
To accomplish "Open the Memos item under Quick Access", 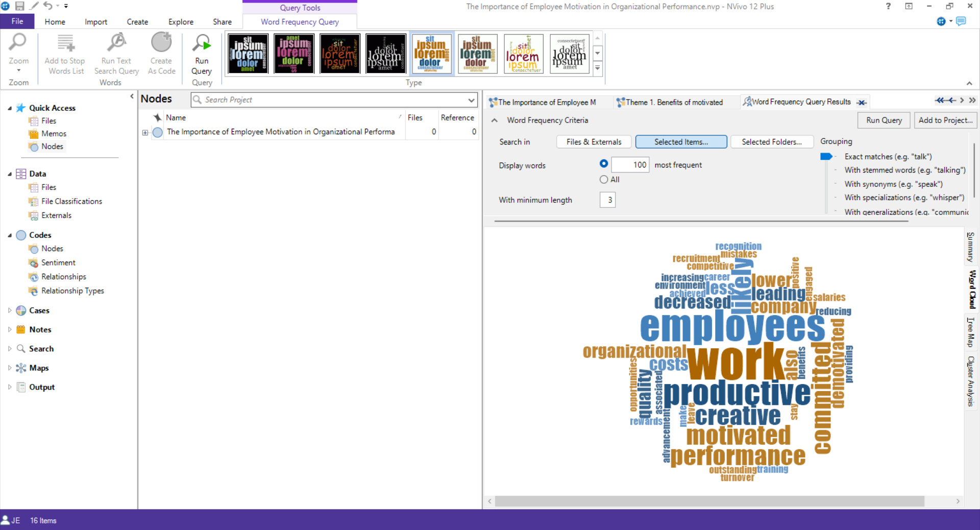I will click(x=53, y=133).
